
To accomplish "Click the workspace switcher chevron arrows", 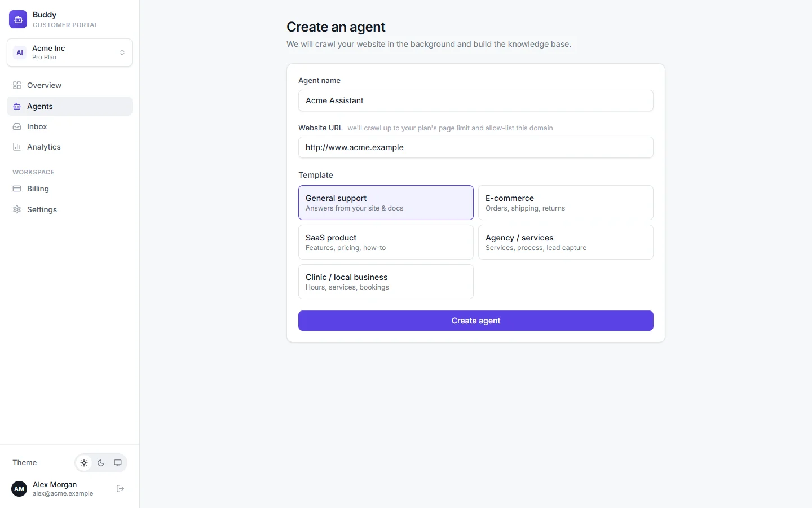I will coord(122,52).
